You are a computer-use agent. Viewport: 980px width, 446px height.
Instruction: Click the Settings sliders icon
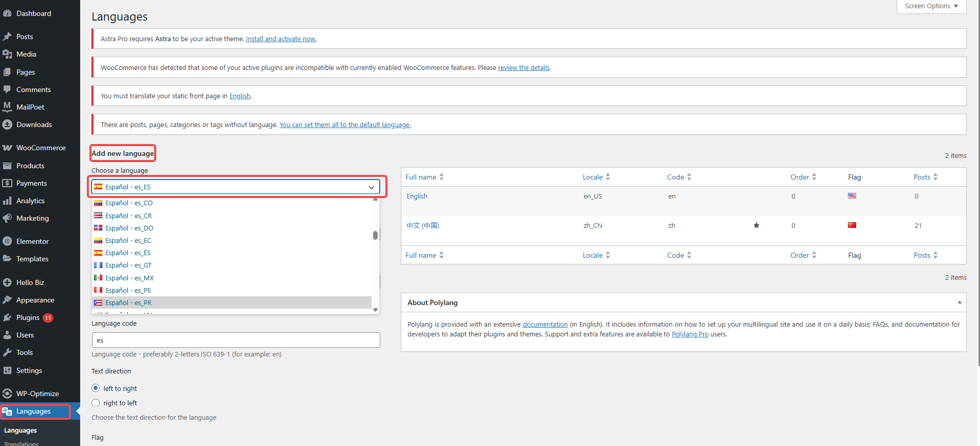(x=7, y=370)
